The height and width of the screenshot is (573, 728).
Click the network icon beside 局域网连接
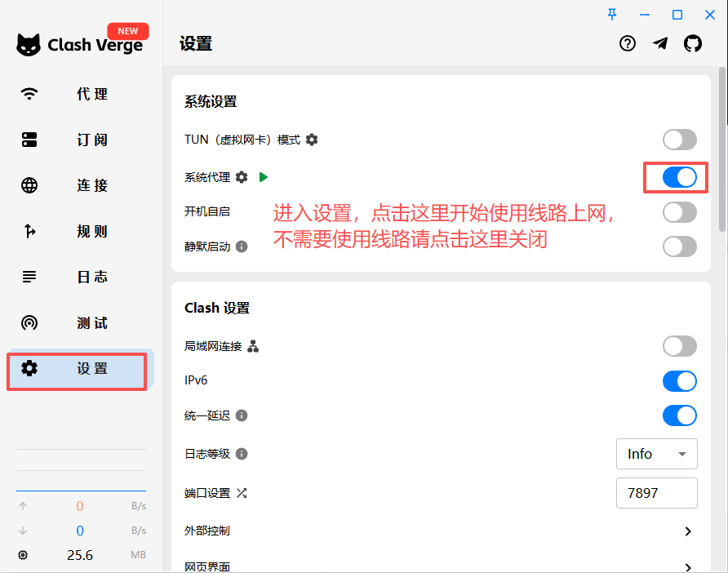253,347
